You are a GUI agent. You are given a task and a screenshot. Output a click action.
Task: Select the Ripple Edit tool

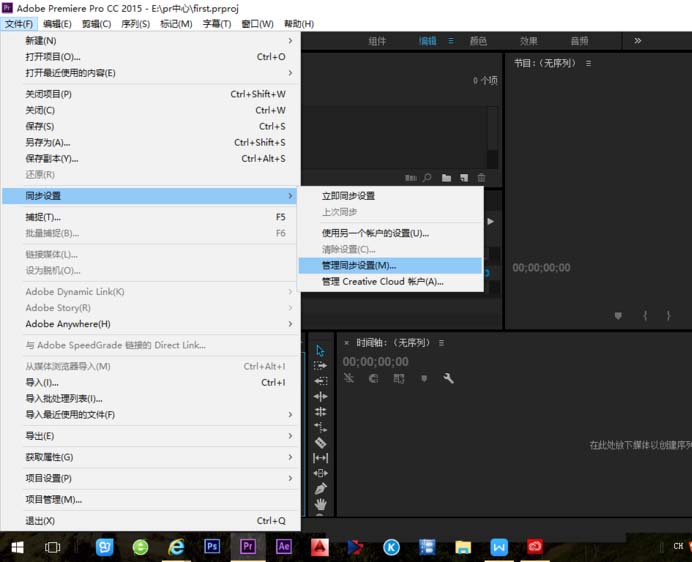[320, 396]
